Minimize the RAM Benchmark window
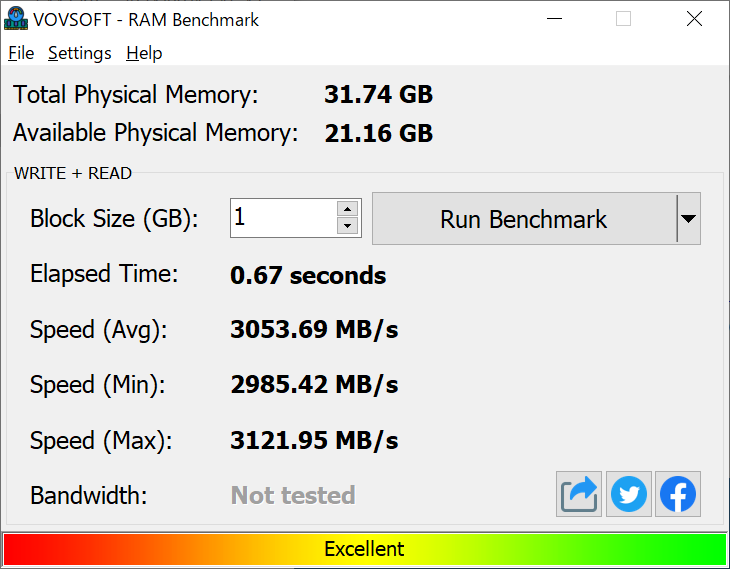Image resolution: width=730 pixels, height=569 pixels. click(554, 19)
